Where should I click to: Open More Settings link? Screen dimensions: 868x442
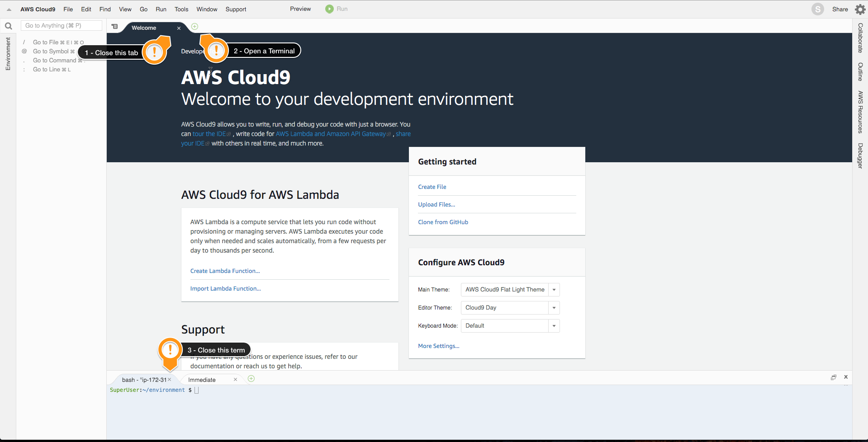pos(438,346)
